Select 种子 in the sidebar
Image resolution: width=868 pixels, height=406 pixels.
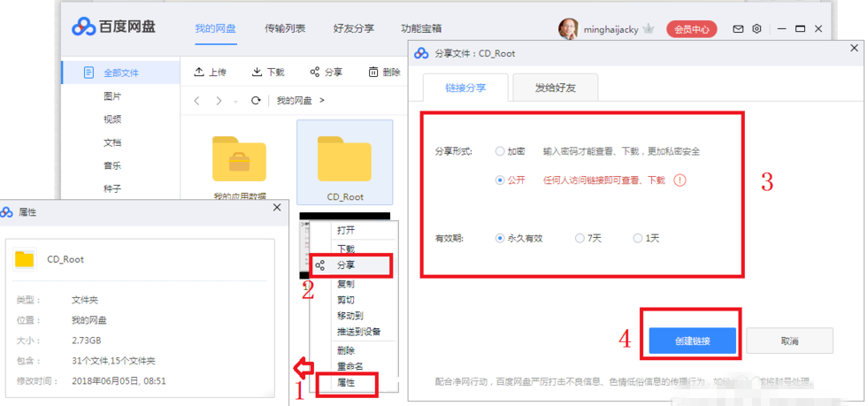tap(112, 188)
